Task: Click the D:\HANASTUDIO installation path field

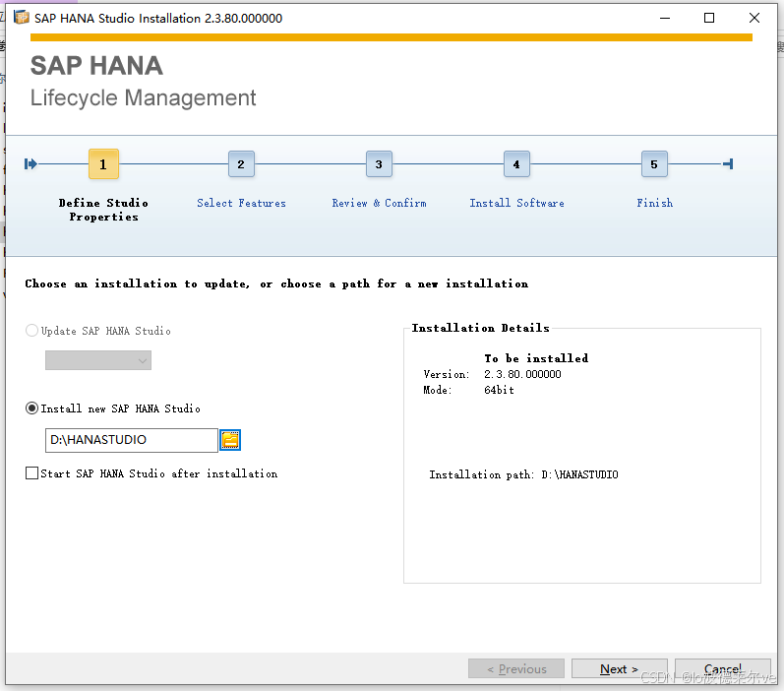Action: click(132, 440)
